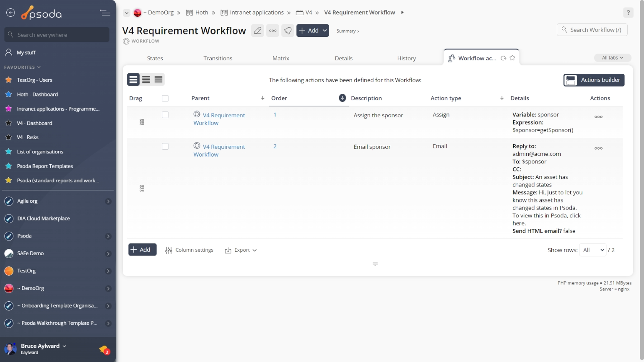644x362 pixels.
Task: Open the more options ellipsis beside title
Action: (273, 31)
